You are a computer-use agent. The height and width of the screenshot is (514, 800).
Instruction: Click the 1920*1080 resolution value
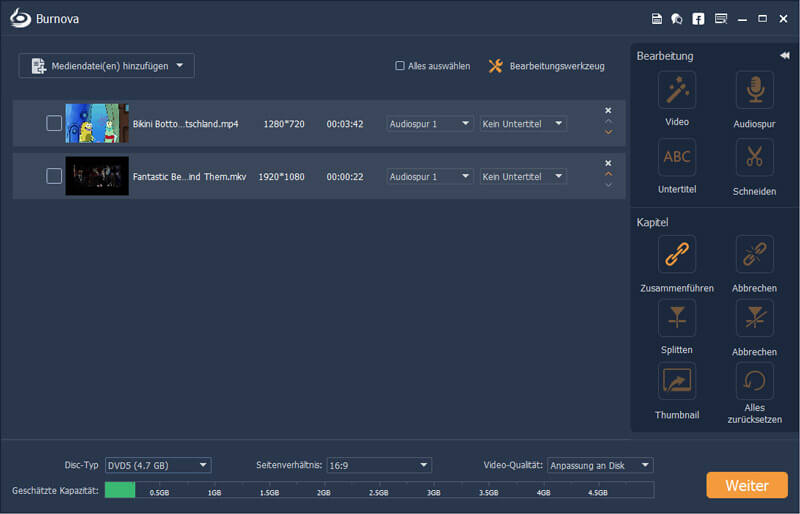tap(281, 177)
